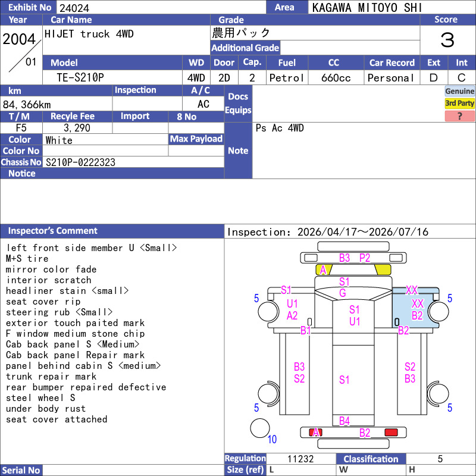This screenshot has height=476, width=476.
Task: Click the F5 transmission value
Action: pyautogui.click(x=21, y=128)
